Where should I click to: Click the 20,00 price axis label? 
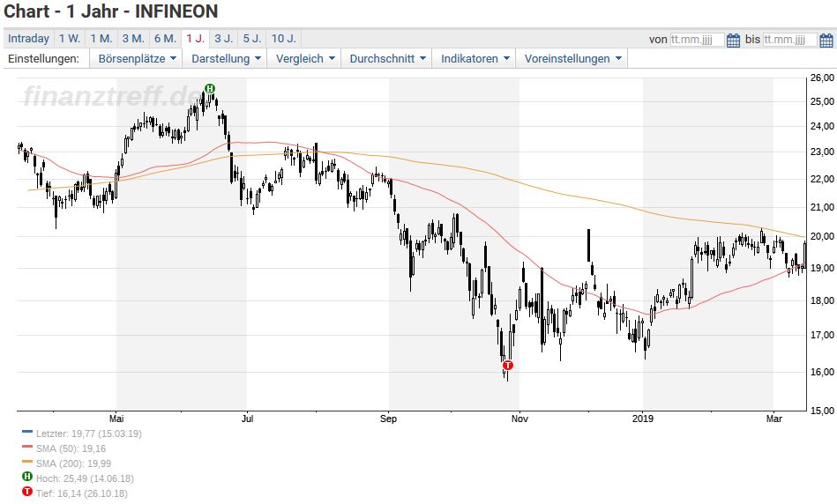coord(822,236)
